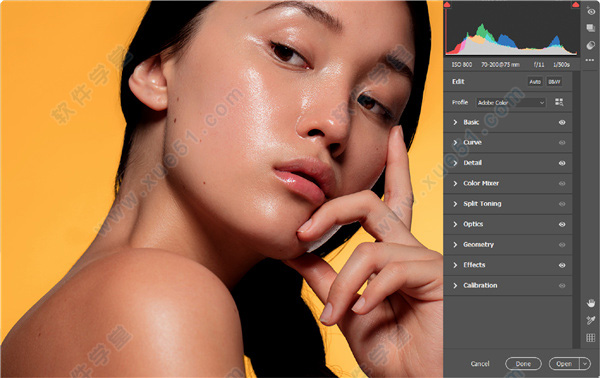Click the Done button
The width and height of the screenshot is (600, 378).
[523, 364]
